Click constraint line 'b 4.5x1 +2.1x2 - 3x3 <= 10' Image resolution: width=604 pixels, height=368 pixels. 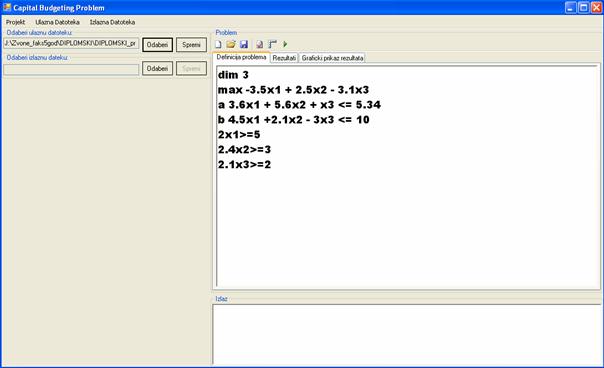(x=294, y=120)
